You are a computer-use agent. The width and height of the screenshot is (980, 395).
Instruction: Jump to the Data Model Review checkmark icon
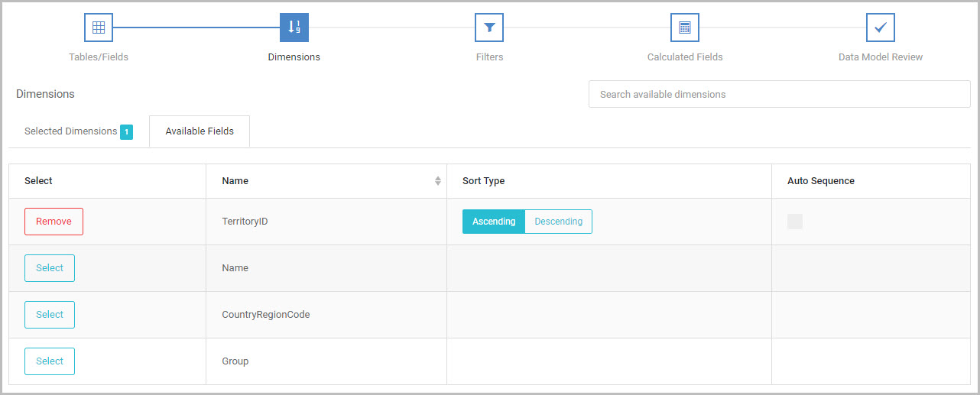(x=881, y=28)
